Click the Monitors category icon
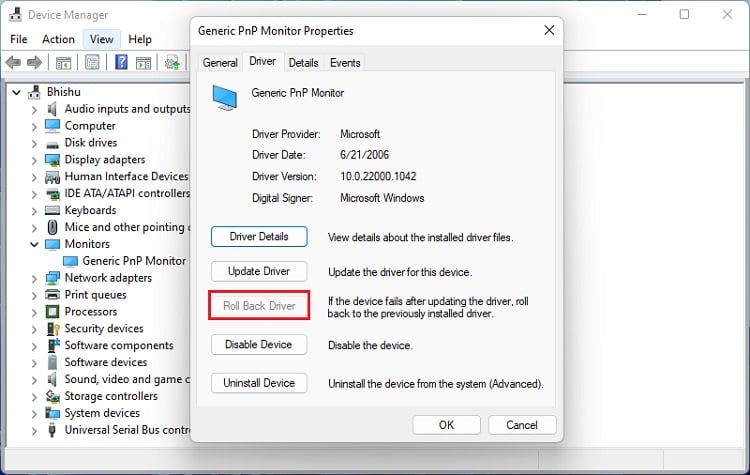The image size is (750, 475). click(52, 244)
